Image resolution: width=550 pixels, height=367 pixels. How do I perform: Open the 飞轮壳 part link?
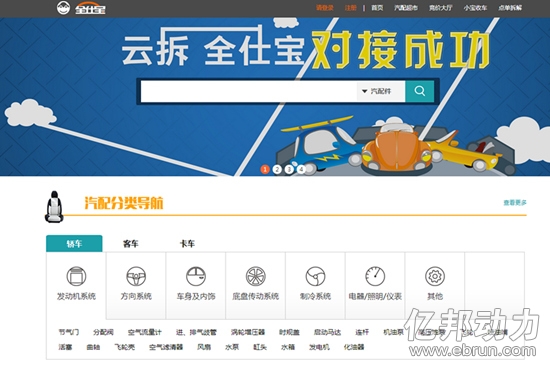tap(125, 347)
